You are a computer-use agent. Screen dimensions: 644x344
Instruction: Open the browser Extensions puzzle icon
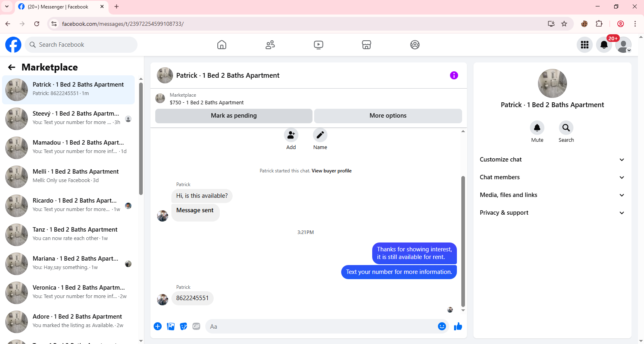tap(599, 24)
